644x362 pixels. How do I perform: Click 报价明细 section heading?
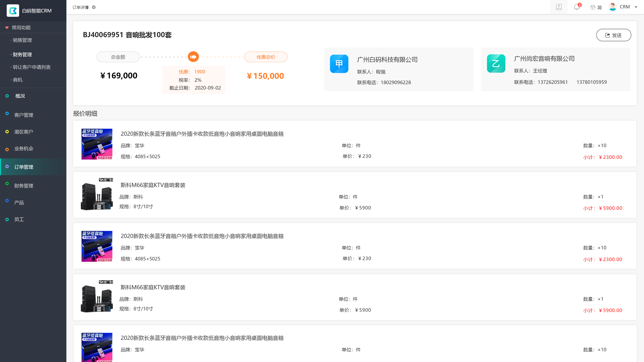[85, 114]
